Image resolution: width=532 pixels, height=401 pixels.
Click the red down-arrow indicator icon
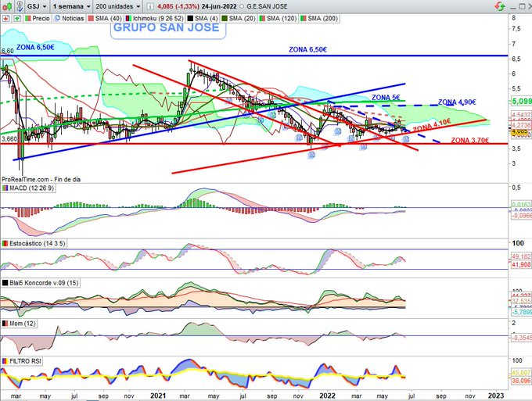pyautogui.click(x=5, y=18)
